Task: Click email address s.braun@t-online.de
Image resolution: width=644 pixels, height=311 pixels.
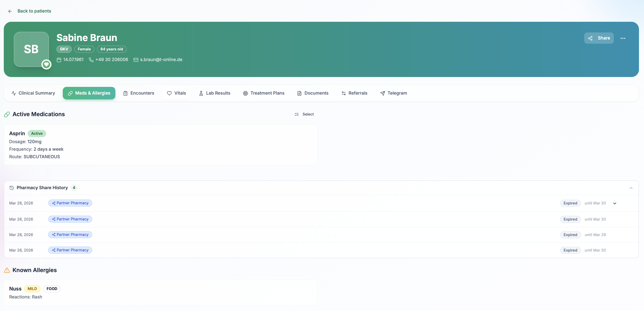Action: pyautogui.click(x=161, y=60)
